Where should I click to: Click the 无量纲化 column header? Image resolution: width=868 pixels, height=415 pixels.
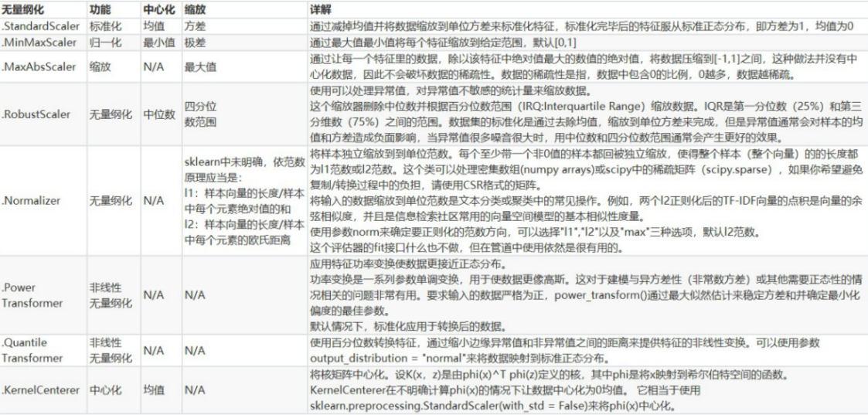(x=25, y=10)
